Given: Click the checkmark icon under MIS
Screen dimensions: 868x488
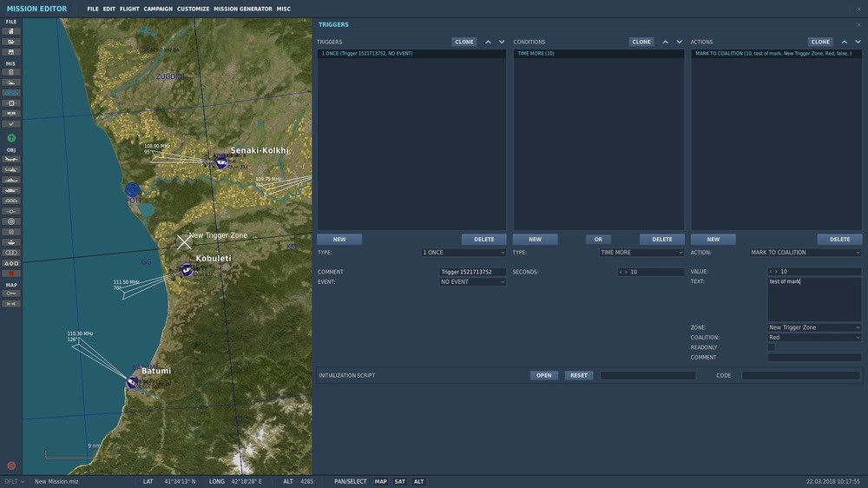Looking at the screenshot, I should click(x=10, y=124).
